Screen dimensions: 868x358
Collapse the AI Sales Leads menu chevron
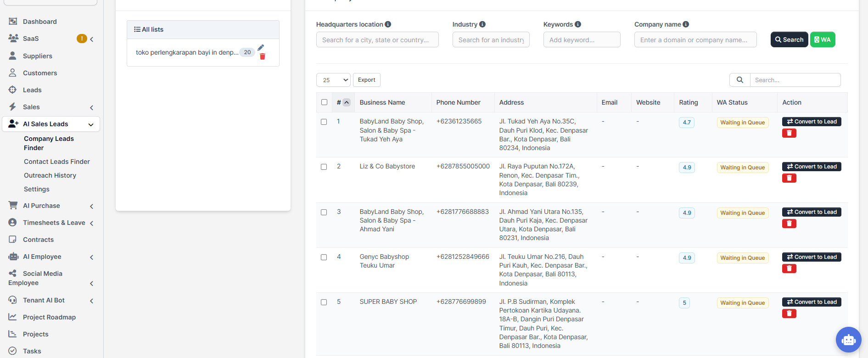click(x=91, y=124)
